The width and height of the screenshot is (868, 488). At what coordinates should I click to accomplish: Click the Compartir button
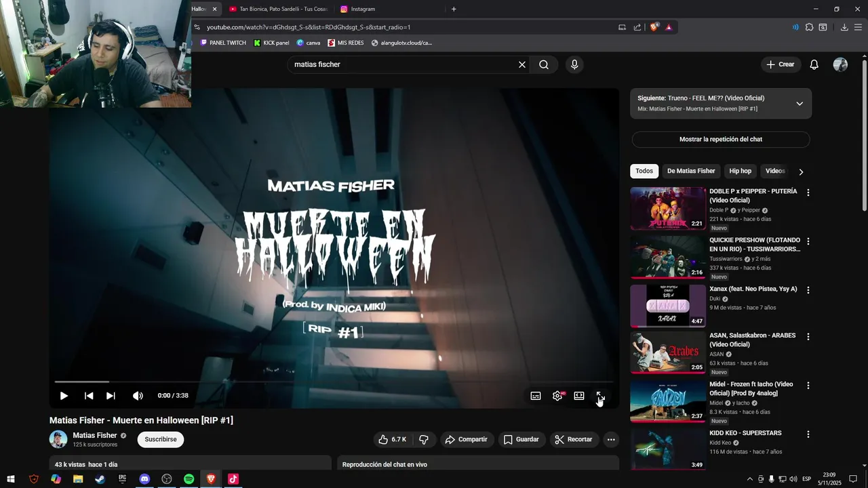pyautogui.click(x=466, y=439)
